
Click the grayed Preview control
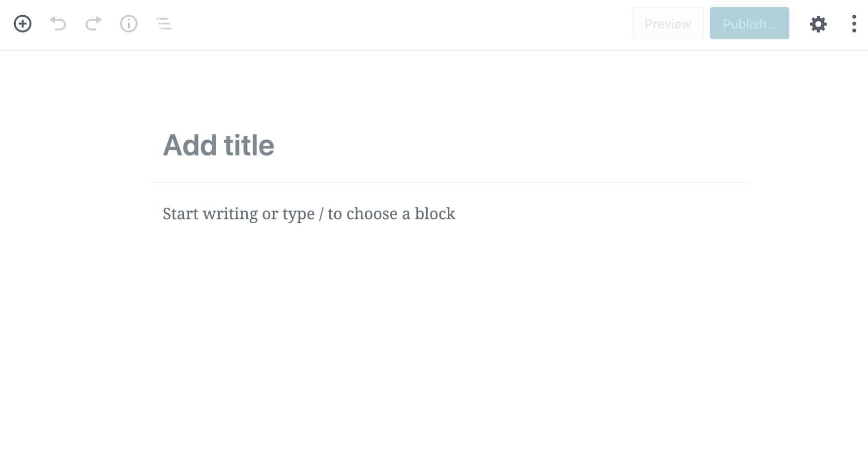tap(667, 23)
